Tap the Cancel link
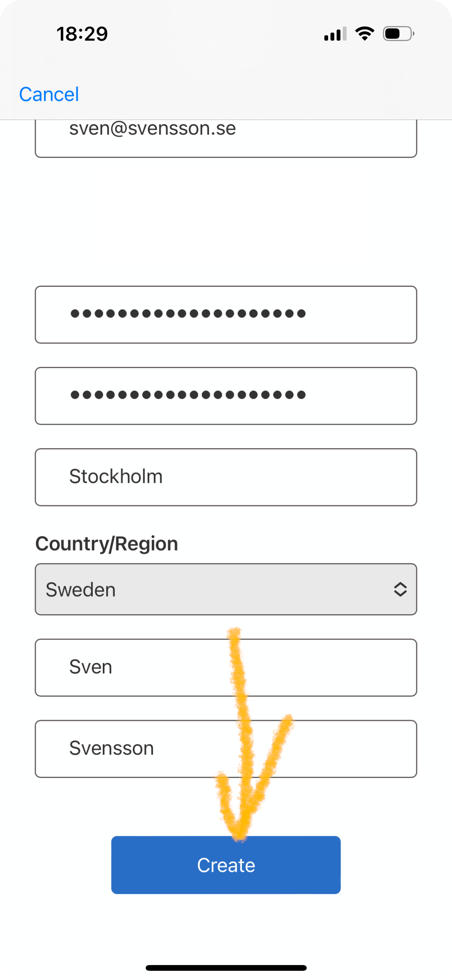452x980 pixels. [49, 94]
